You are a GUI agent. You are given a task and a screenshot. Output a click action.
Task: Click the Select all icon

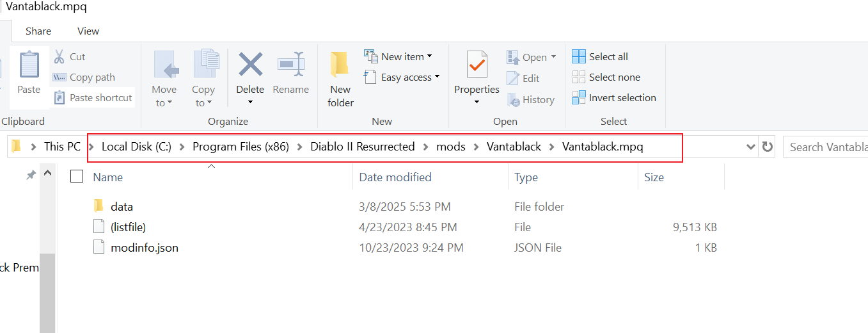[579, 56]
